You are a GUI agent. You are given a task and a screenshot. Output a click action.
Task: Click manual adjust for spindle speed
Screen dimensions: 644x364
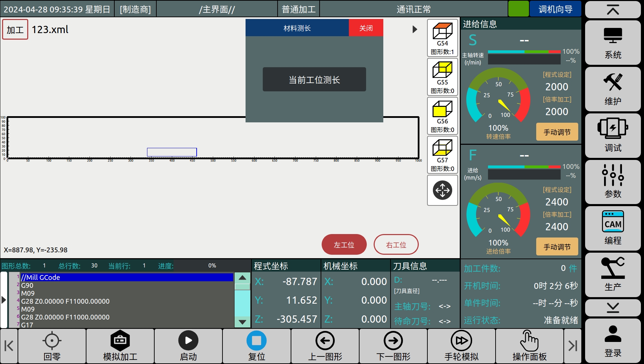(557, 132)
